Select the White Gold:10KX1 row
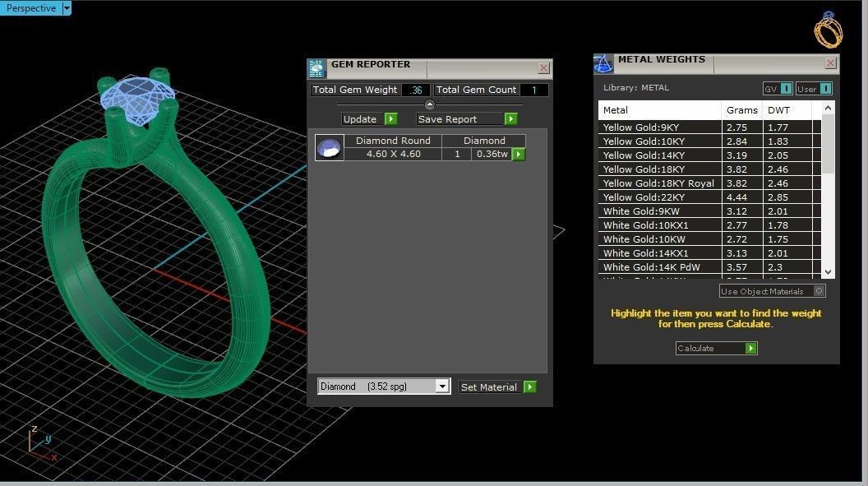This screenshot has width=868, height=486. (709, 225)
